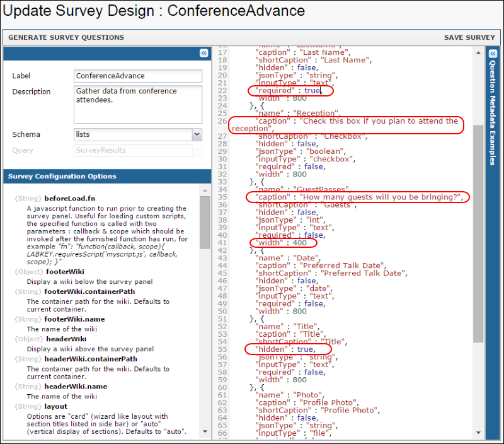504x444 pixels.
Task: Click the "jsonType" : "boolean" line
Action: [x=301, y=151]
